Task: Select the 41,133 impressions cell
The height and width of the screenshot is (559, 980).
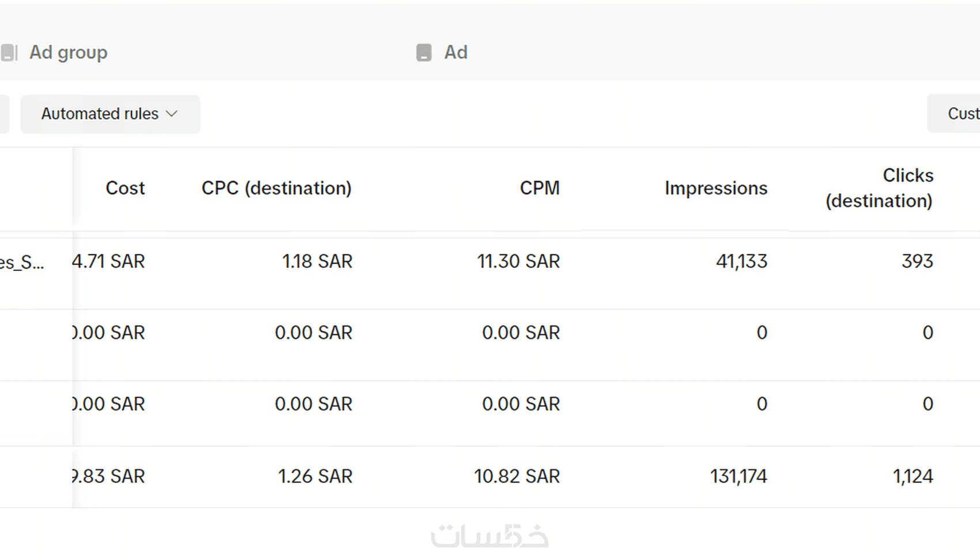Action: point(741,262)
